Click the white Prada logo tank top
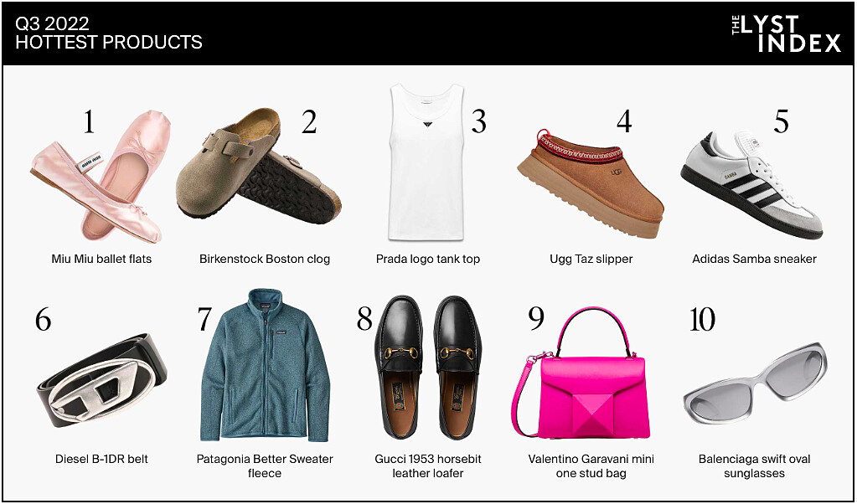Image resolution: width=857 pixels, height=504 pixels. pos(428,161)
